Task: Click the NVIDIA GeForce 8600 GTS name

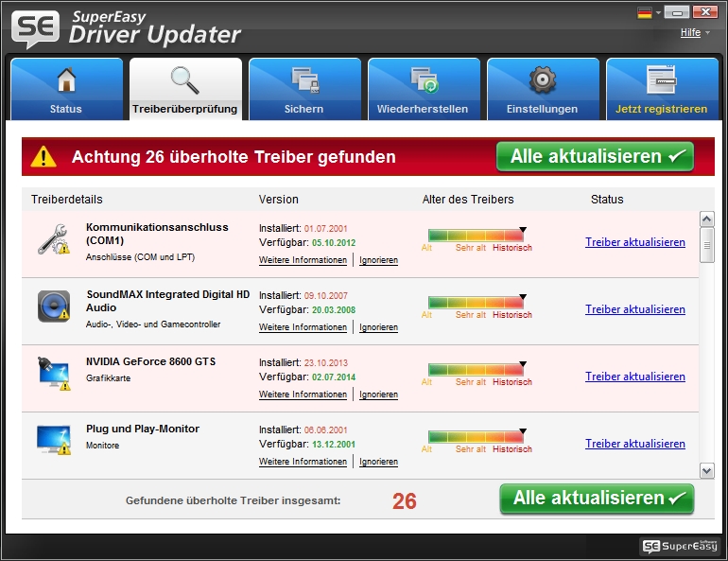Action: 151,361
